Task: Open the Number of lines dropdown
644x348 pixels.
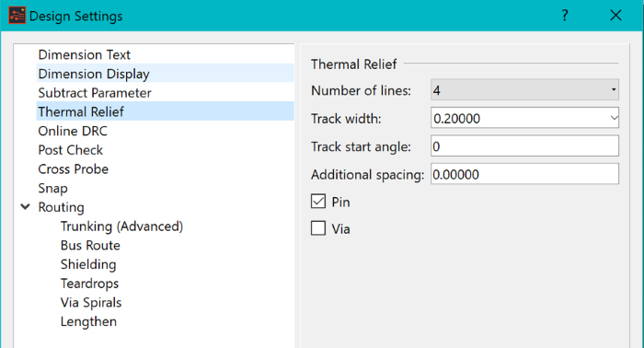Action: (x=524, y=90)
